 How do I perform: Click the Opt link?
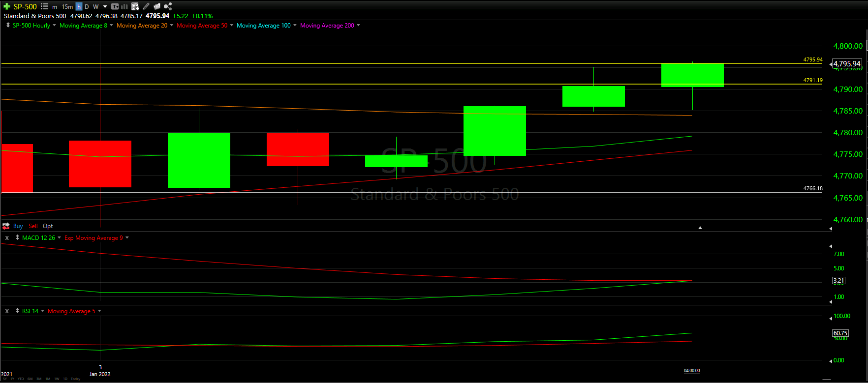pos(48,226)
